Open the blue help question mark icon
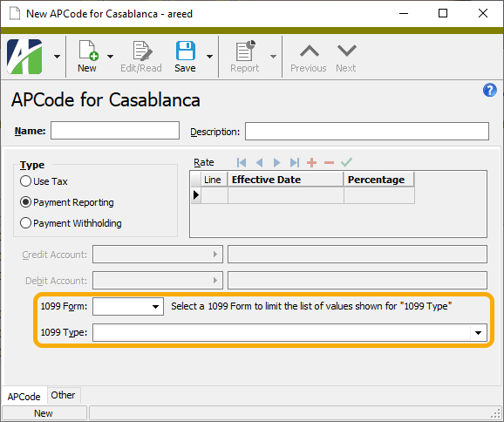The height and width of the screenshot is (422, 504). pos(489,90)
